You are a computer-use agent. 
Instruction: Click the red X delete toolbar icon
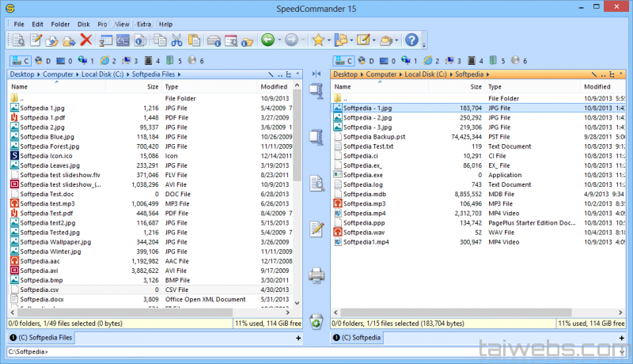(x=86, y=40)
